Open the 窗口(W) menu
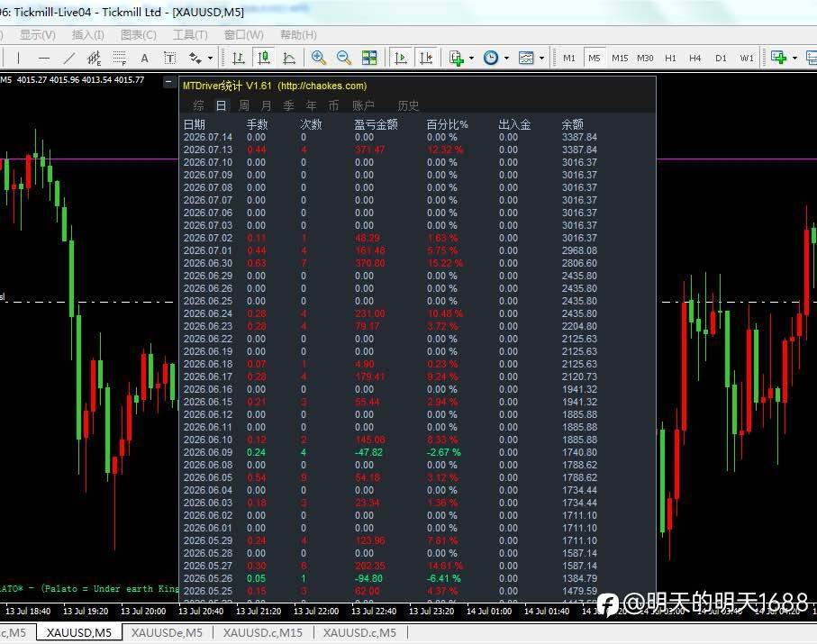Screen dimensions: 817x644 click(x=243, y=35)
